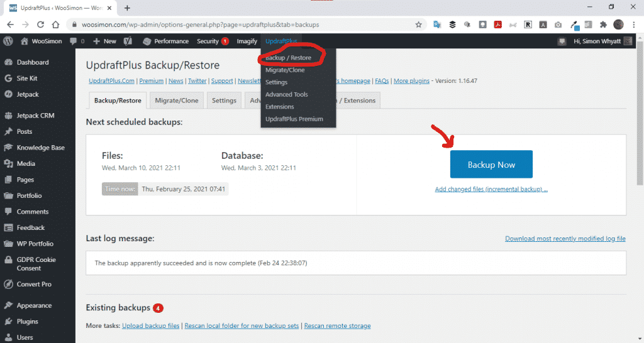This screenshot has height=343, width=644.
Task: Open Portfolio in the sidebar
Action: pyautogui.click(x=29, y=196)
